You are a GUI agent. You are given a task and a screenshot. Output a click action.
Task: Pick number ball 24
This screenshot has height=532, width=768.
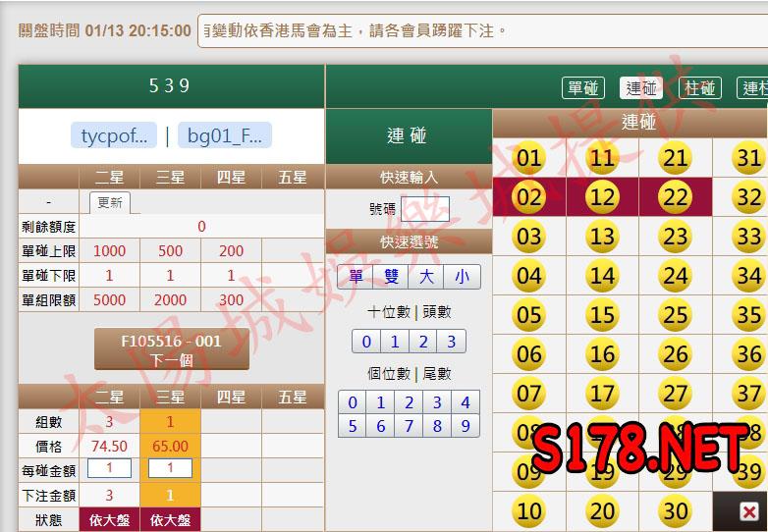[676, 276]
